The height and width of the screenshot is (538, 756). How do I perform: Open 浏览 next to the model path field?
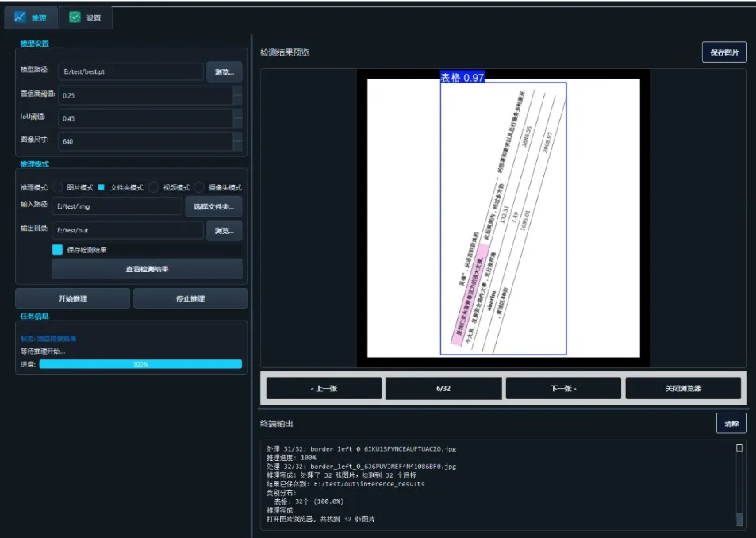226,71
